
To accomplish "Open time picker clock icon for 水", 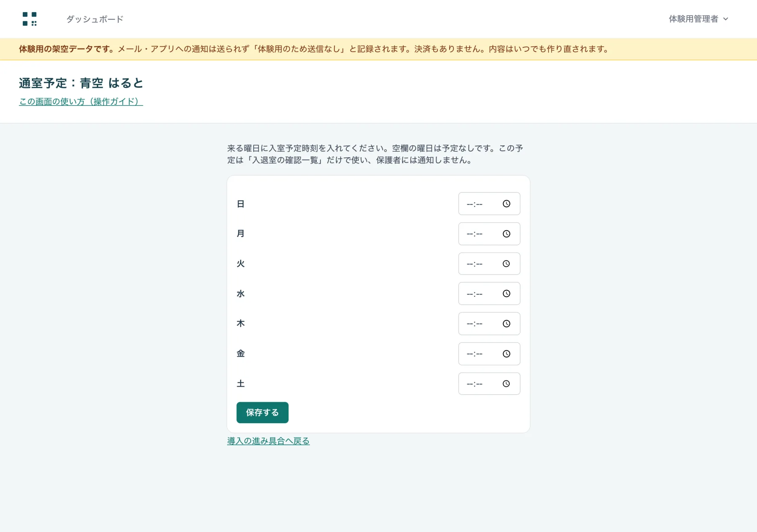I will point(506,294).
